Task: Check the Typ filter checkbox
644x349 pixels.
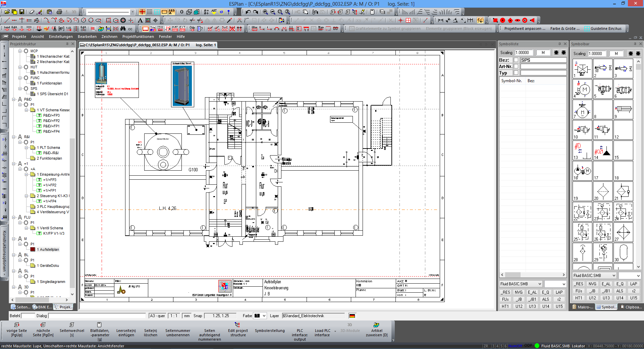Action: (x=516, y=73)
